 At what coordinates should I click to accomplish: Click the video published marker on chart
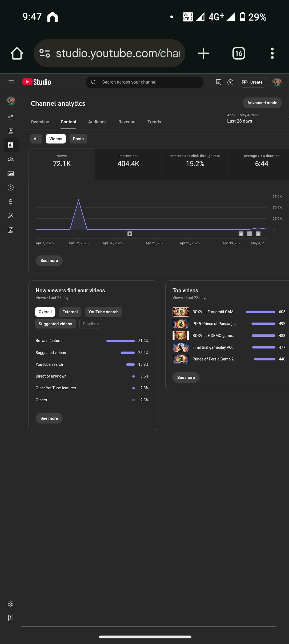pyautogui.click(x=130, y=234)
